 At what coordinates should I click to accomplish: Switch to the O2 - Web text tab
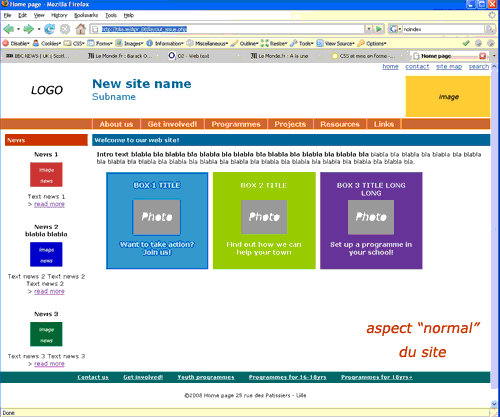coord(204,56)
